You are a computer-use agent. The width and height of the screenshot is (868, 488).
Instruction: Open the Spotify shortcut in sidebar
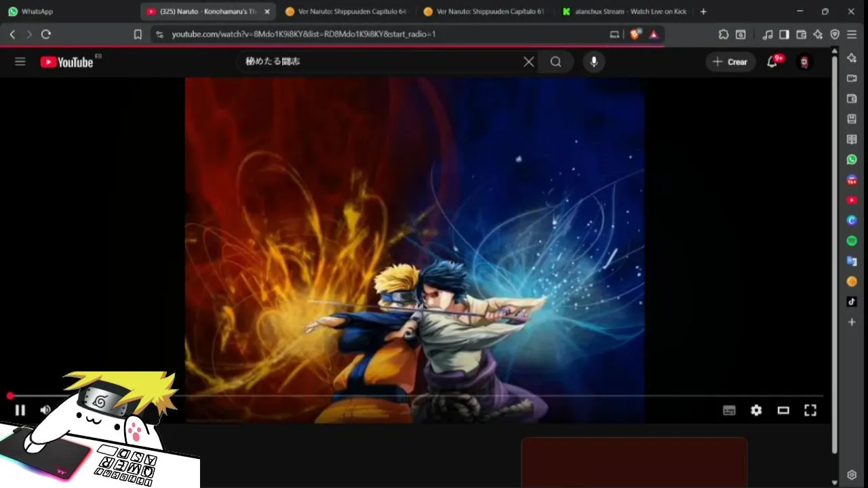(852, 241)
